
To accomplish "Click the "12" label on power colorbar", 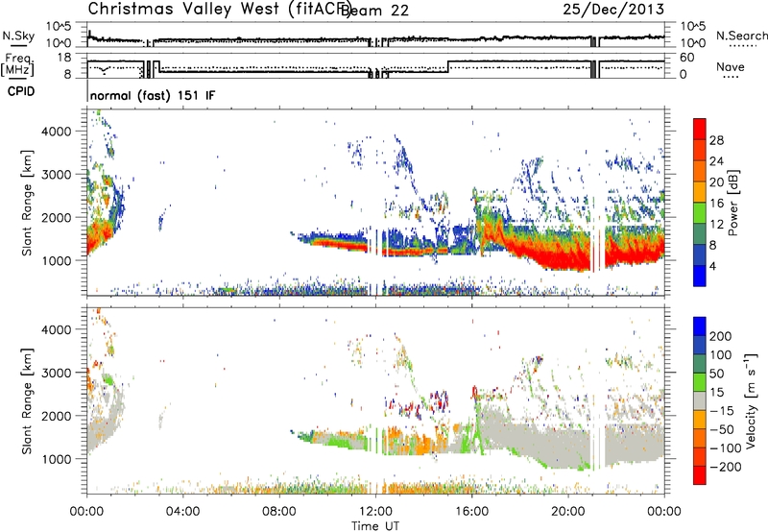I will [x=716, y=225].
